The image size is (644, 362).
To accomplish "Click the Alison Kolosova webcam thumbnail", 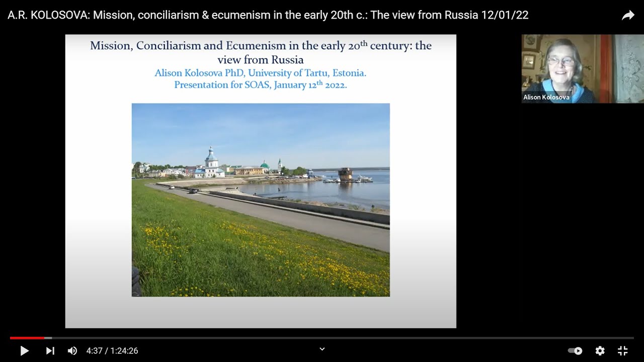I will 583,69.
